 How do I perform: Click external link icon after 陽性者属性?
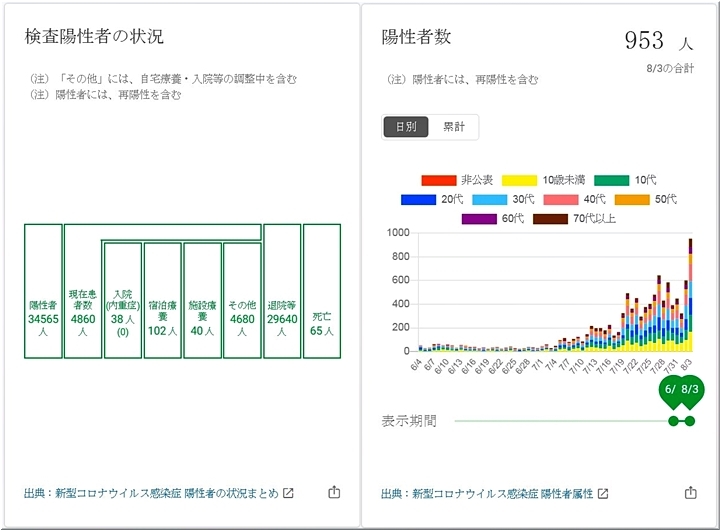point(602,493)
